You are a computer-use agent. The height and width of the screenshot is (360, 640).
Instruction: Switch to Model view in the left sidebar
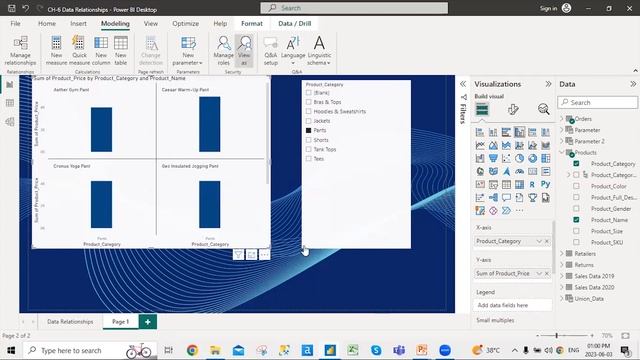click(10, 121)
